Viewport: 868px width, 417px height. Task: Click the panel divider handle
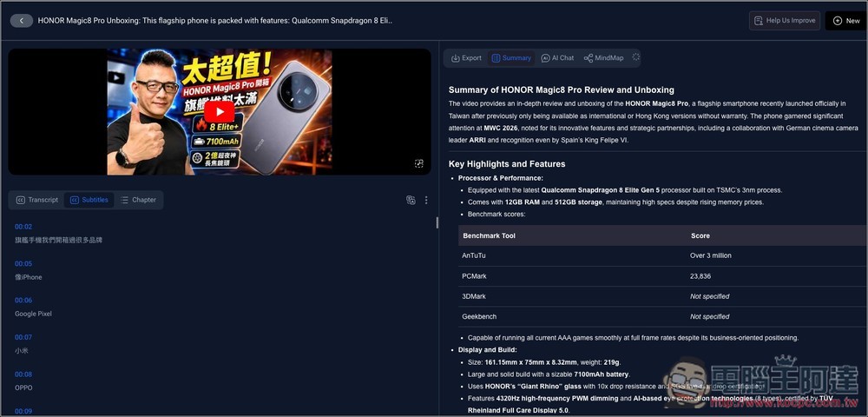coord(437,222)
